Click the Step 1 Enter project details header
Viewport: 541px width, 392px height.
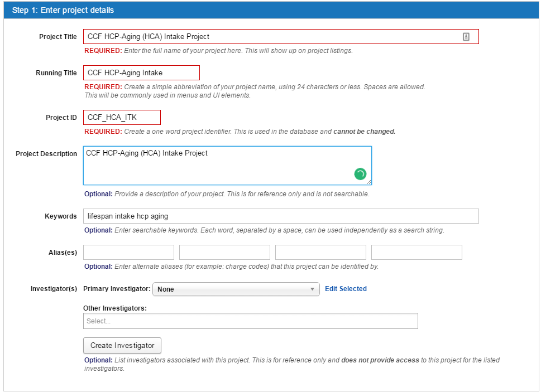(63, 10)
